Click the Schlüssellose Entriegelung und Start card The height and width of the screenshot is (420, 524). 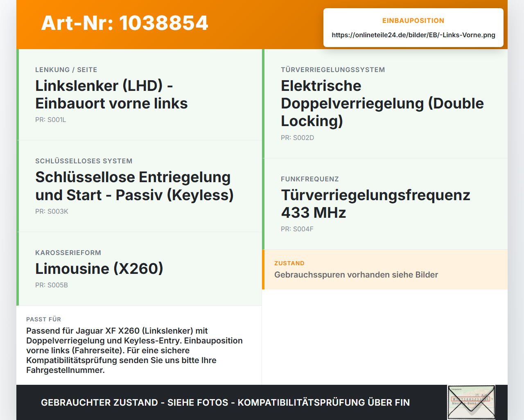[x=139, y=186]
